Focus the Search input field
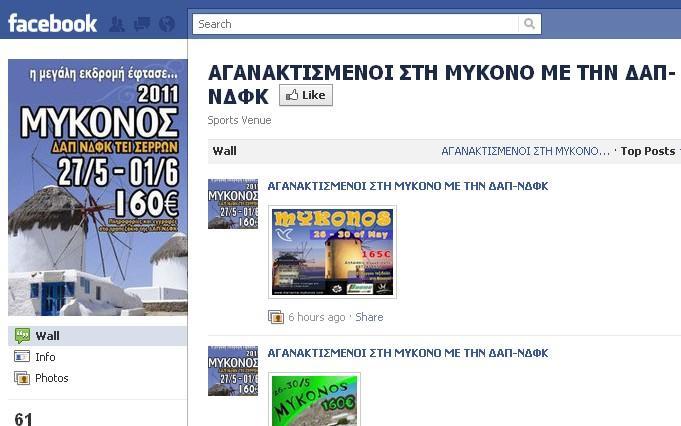Image resolution: width=681 pixels, height=426 pixels. tap(355, 24)
